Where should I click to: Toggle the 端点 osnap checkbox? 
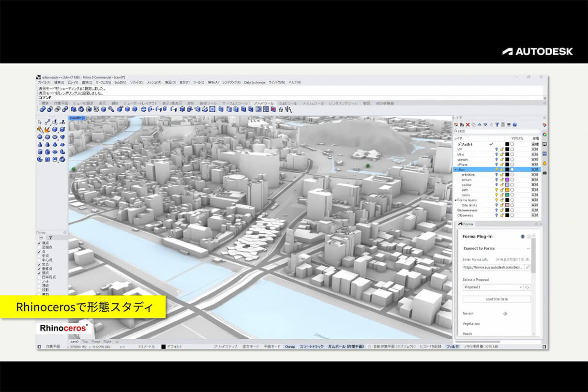(x=39, y=243)
